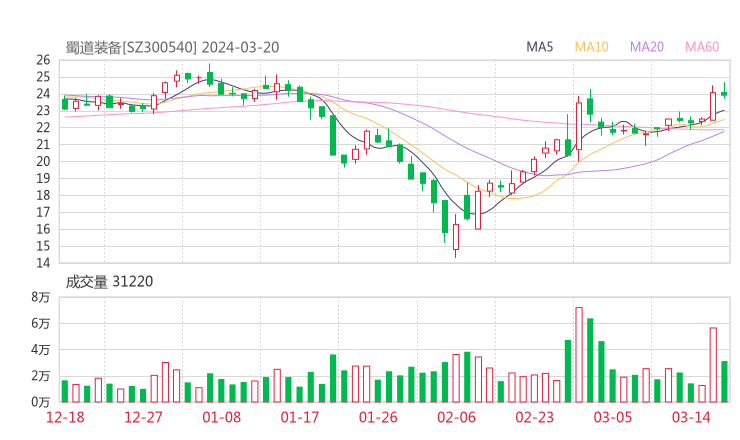Click the tallest green volume bar
Image resolution: width=740 pixels, height=440 pixels.
(590, 361)
